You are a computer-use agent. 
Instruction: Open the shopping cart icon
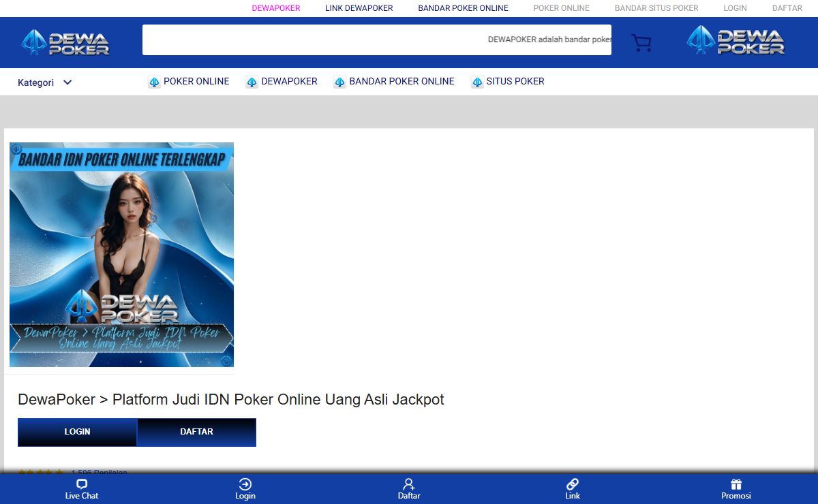tap(641, 43)
